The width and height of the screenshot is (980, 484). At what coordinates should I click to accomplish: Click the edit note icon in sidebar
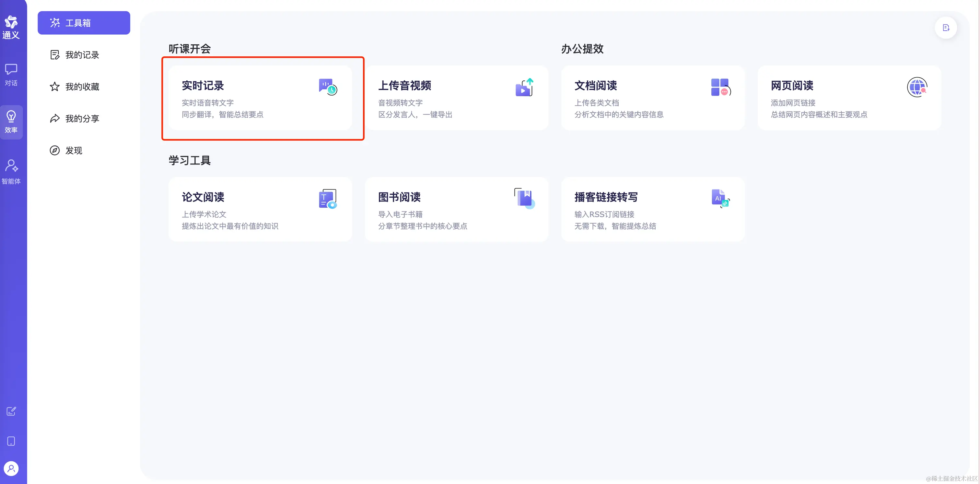[x=11, y=411]
